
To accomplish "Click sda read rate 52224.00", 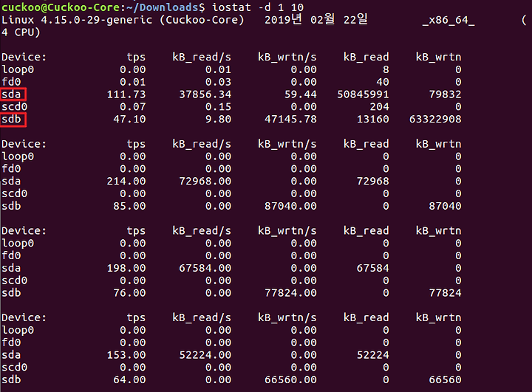I will click(x=205, y=354).
